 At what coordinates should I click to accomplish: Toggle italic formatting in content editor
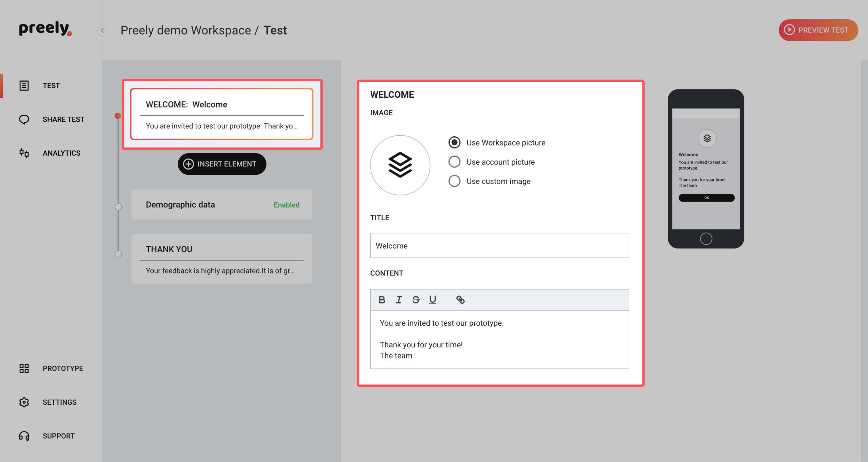(399, 299)
